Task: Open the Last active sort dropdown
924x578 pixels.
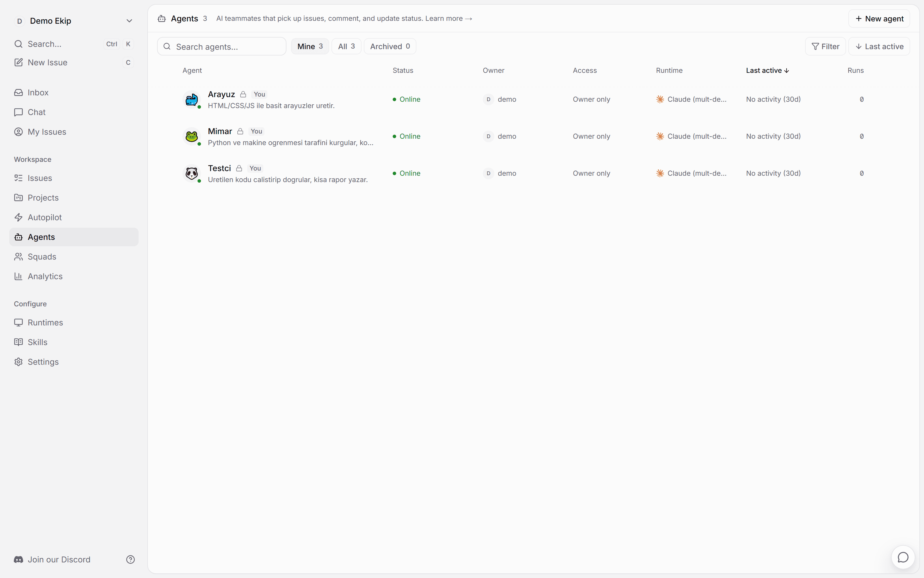Action: [x=879, y=46]
